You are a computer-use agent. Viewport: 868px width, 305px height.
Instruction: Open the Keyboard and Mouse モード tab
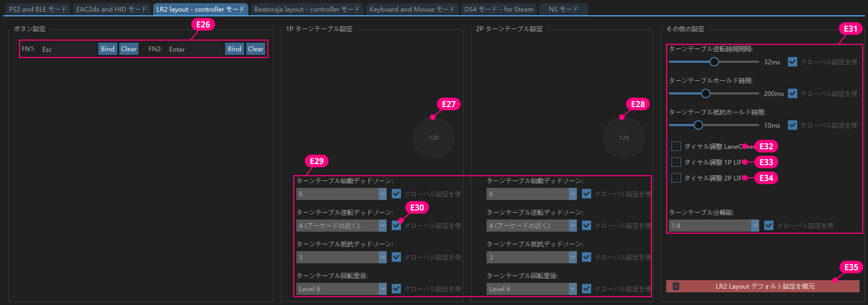(412, 9)
